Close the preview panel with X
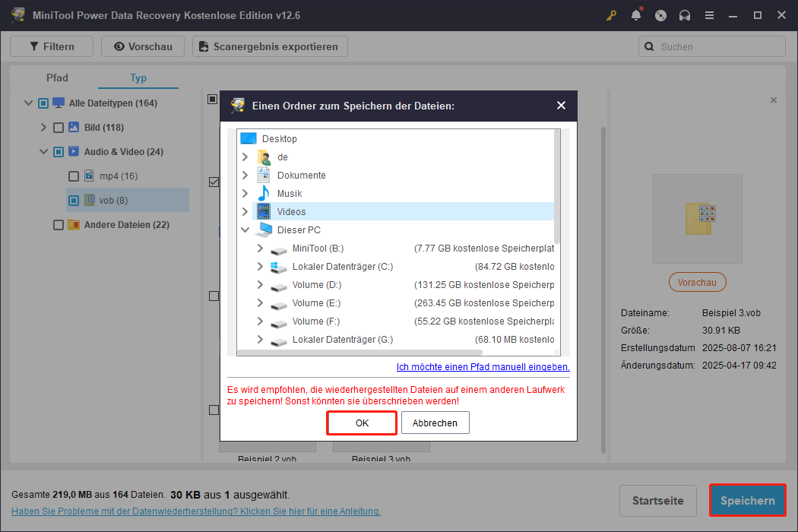798x532 pixels. pos(774,100)
